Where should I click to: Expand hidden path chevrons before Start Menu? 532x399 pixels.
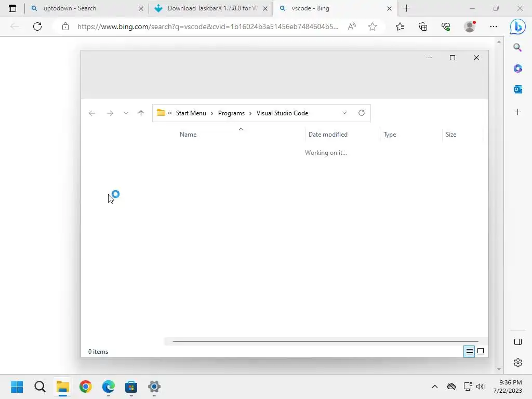click(x=170, y=113)
